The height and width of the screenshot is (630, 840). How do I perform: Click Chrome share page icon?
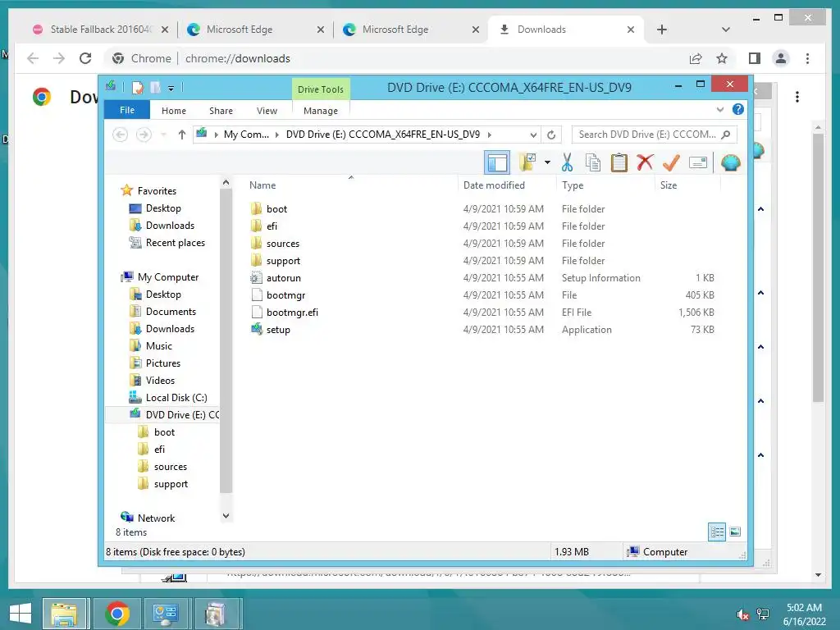pos(696,58)
